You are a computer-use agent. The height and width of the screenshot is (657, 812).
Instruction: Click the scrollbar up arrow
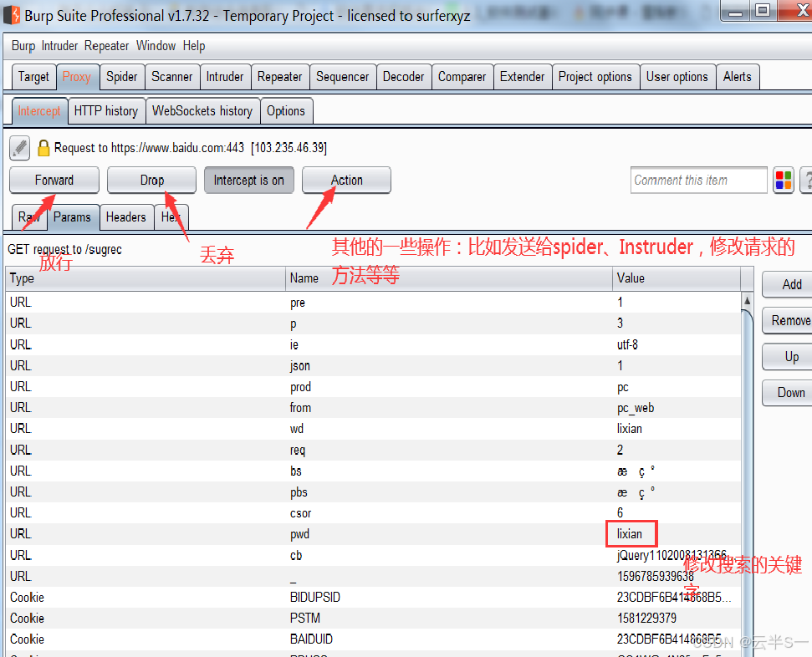(747, 300)
